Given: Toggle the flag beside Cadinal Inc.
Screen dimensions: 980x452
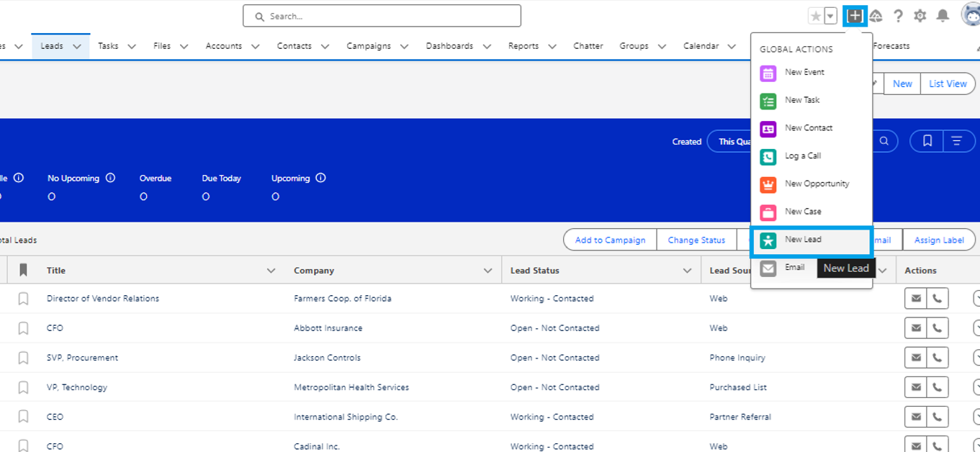Looking at the screenshot, I should [x=22, y=446].
